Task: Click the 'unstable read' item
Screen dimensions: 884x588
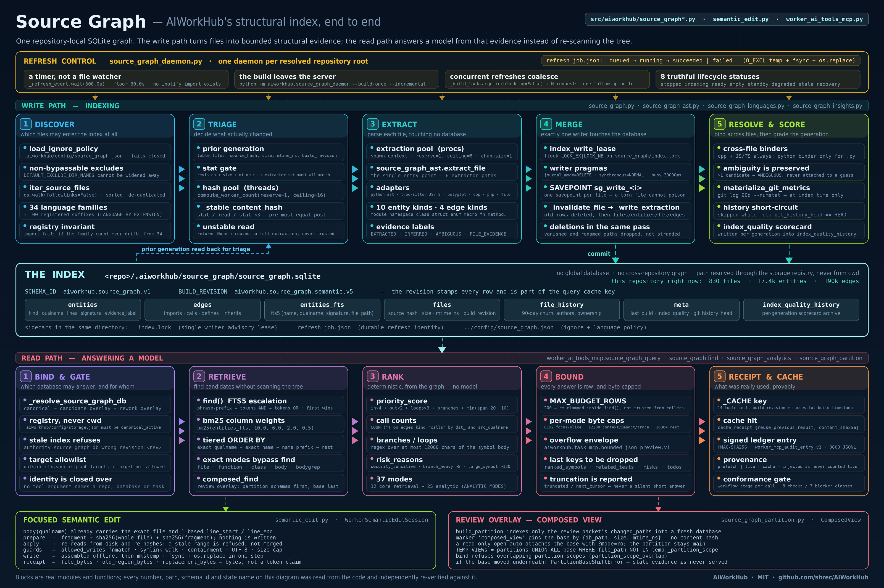Action: 269,230
